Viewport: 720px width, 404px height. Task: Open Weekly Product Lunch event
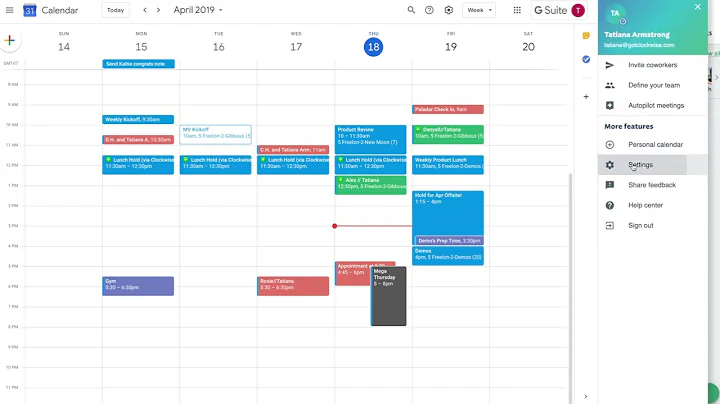coord(448,164)
